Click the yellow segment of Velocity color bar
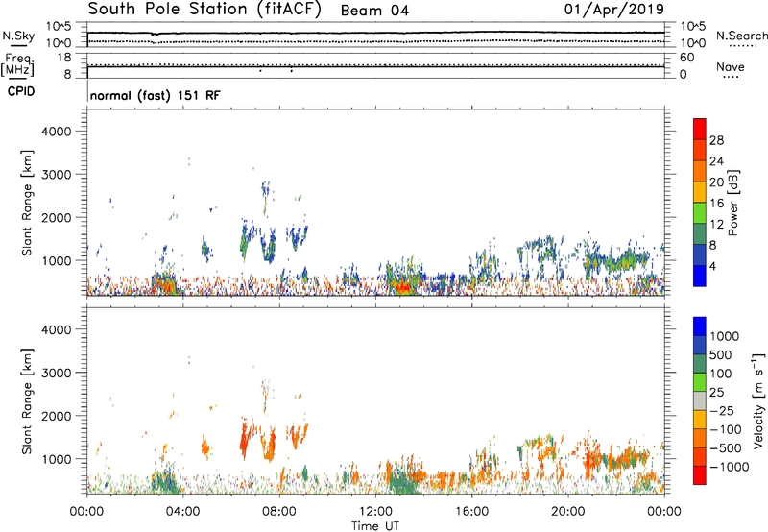The height and width of the screenshot is (532, 768). coord(700,420)
